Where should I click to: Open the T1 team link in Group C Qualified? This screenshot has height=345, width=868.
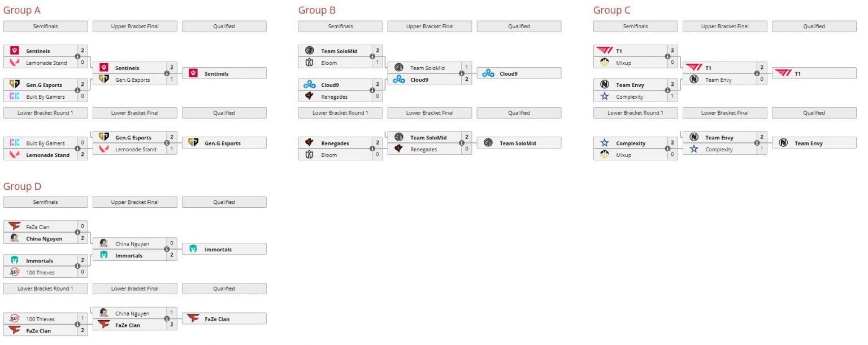click(x=797, y=73)
